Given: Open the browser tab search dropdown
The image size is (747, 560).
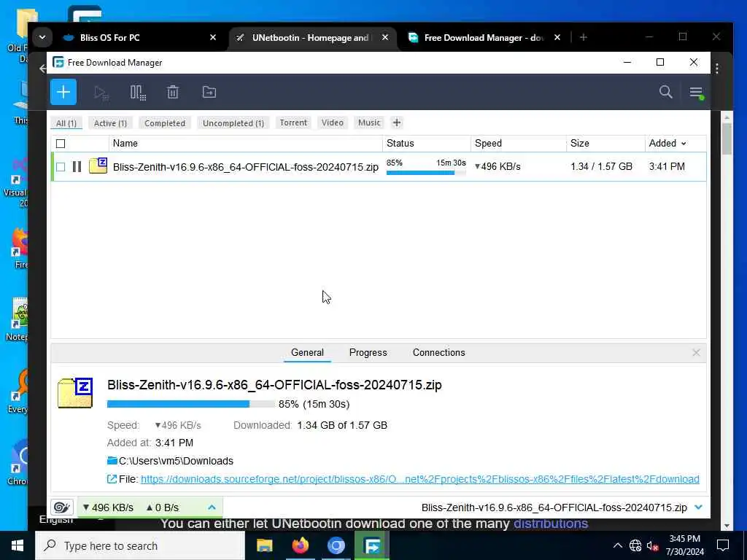Looking at the screenshot, I should pyautogui.click(x=42, y=37).
